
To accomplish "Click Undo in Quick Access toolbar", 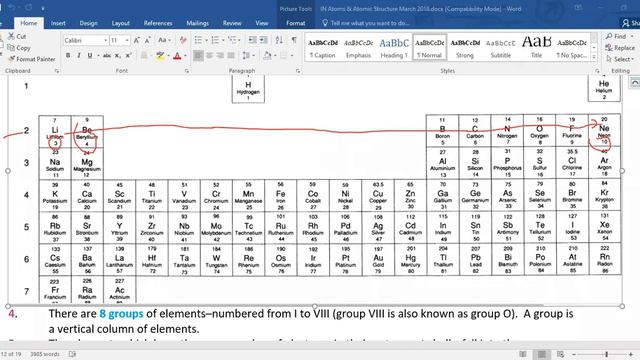I will [12, 8].
